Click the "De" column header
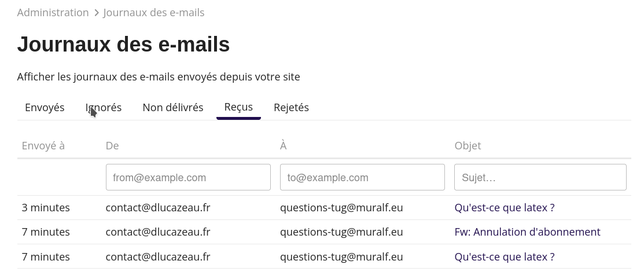 click(x=112, y=146)
